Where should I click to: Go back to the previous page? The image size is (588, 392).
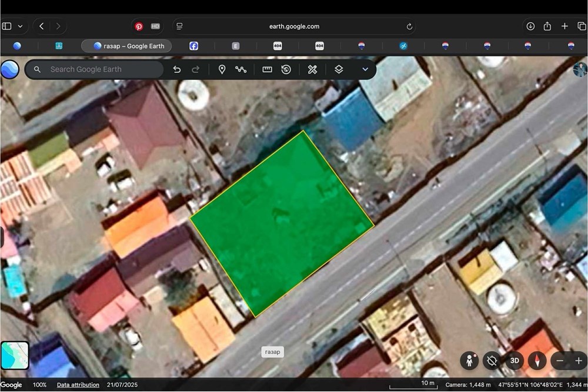pyautogui.click(x=42, y=26)
